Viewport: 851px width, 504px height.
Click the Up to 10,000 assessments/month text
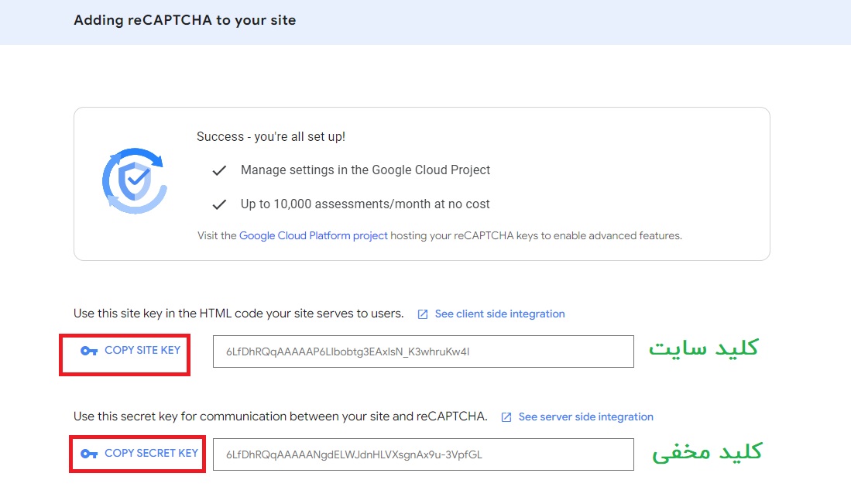[x=365, y=204]
